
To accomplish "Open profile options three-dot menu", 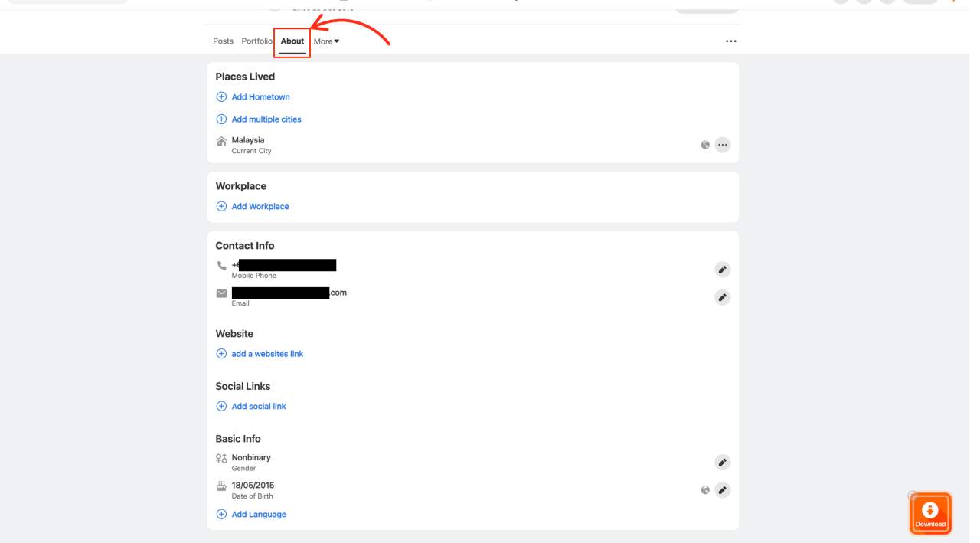I will (x=730, y=41).
